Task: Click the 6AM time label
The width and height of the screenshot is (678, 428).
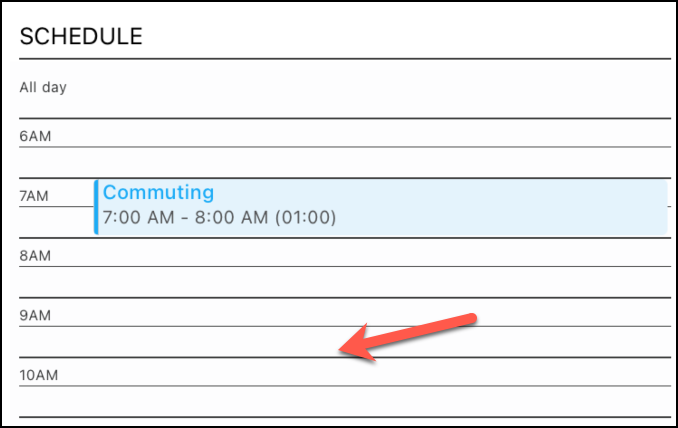Action: tap(35, 136)
